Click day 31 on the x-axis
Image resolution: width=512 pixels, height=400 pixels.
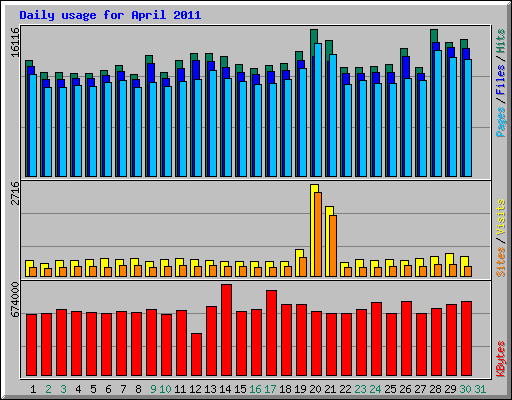tap(480, 389)
